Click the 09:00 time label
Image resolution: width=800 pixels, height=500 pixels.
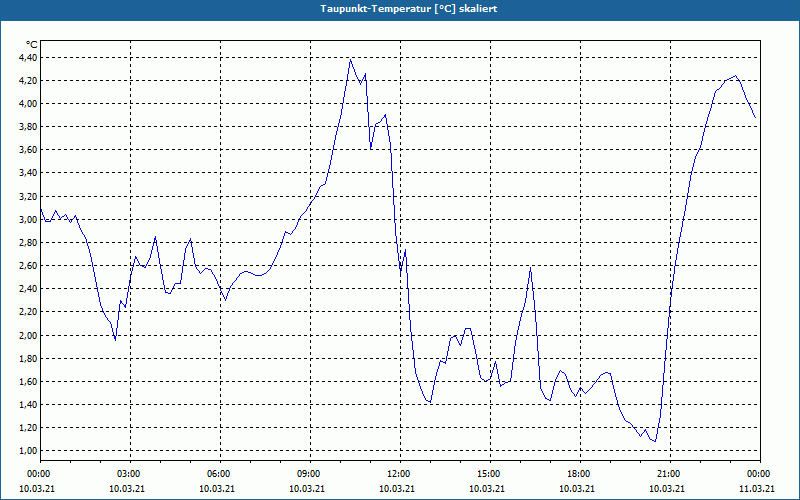pos(310,474)
